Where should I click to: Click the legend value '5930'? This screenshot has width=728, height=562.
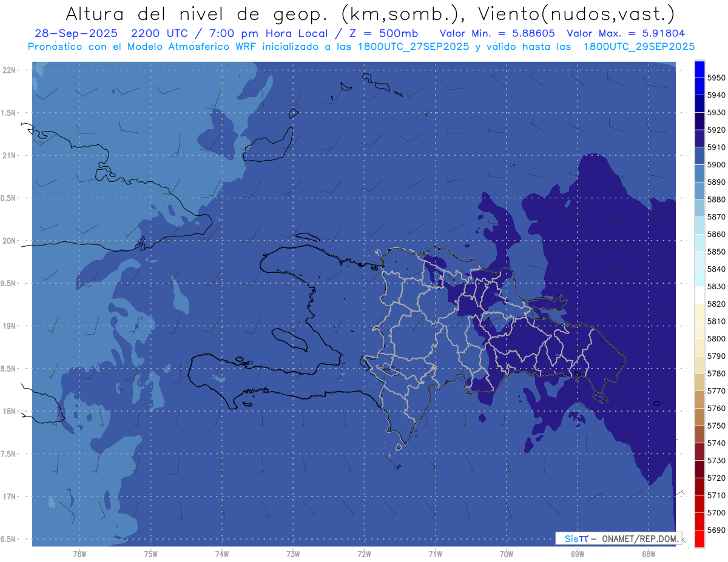coord(716,113)
